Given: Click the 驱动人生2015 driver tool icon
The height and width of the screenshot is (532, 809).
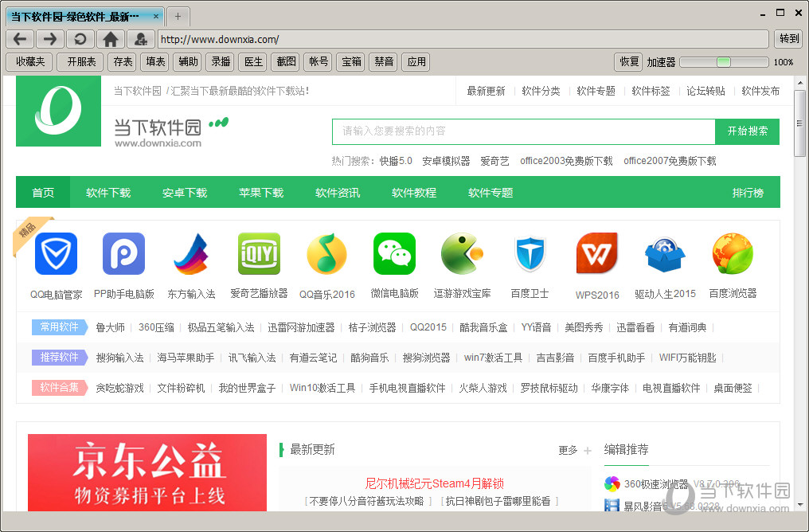Looking at the screenshot, I should click(665, 253).
